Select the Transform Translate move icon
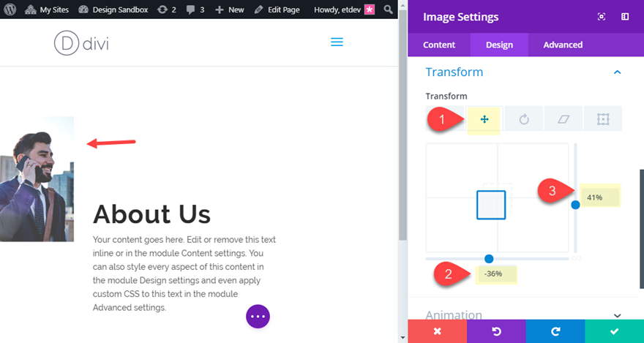This screenshot has width=644, height=343. [484, 119]
